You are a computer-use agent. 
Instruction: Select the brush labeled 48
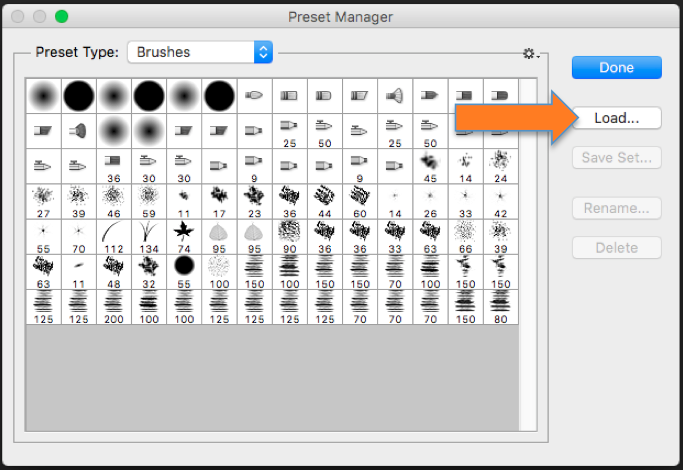click(x=114, y=272)
